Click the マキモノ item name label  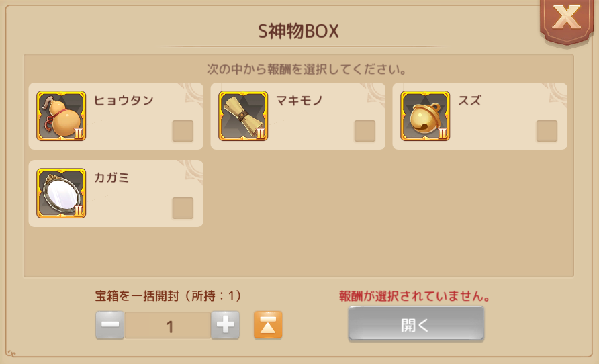pos(299,101)
